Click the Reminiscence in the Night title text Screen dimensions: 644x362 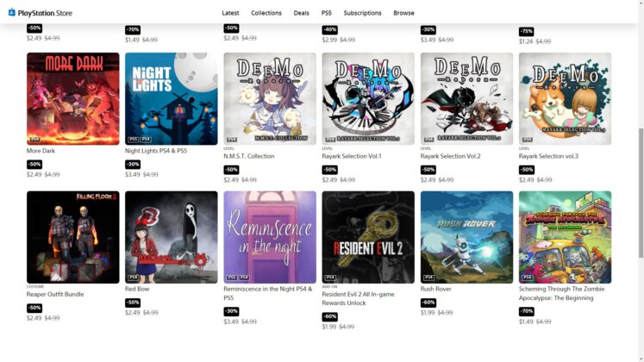(x=268, y=293)
